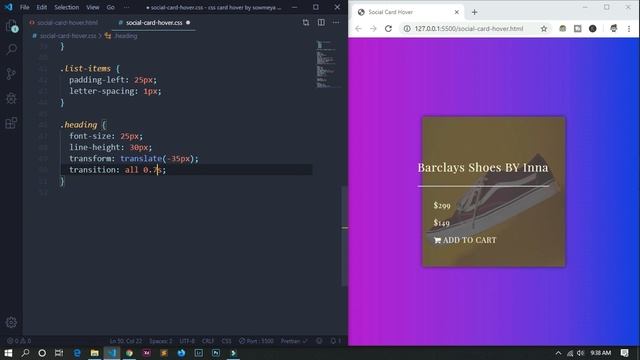The height and width of the screenshot is (360, 640).
Task: Close the Social Card Hover tab
Action: pos(457,12)
